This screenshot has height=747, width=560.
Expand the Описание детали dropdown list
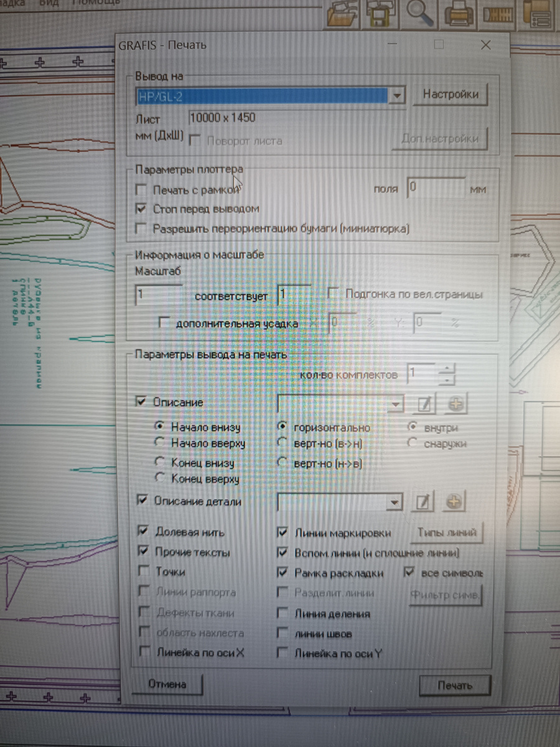[393, 502]
